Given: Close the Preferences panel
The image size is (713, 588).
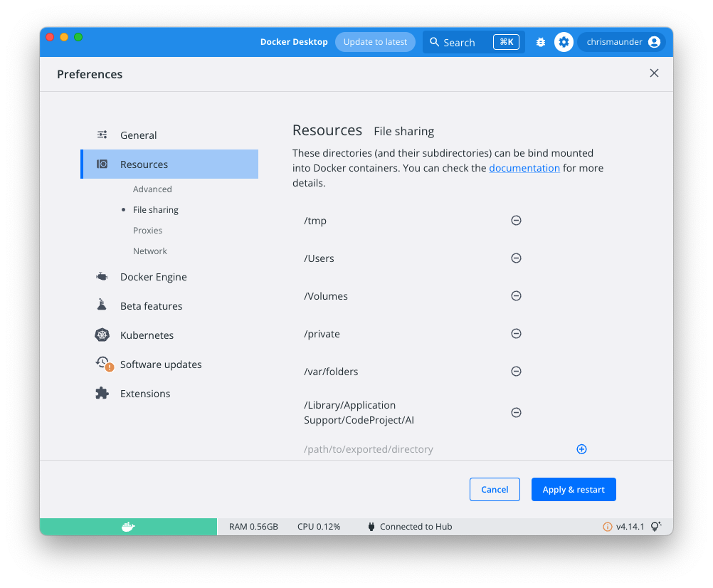Looking at the screenshot, I should pyautogui.click(x=655, y=73).
